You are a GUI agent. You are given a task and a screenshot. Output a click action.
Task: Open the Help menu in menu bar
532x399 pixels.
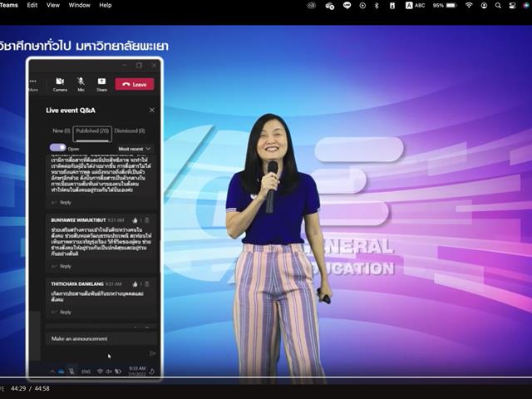(106, 5)
